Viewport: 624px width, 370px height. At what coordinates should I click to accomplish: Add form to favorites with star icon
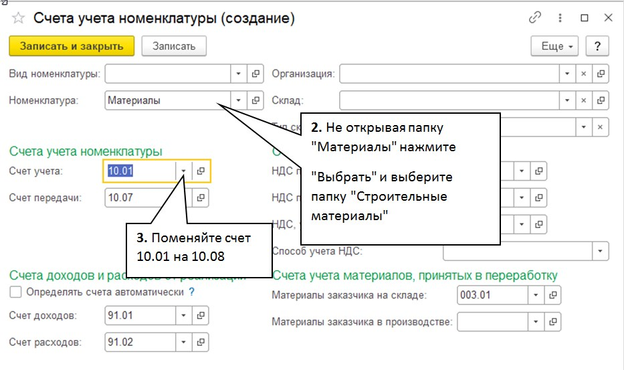pos(18,18)
